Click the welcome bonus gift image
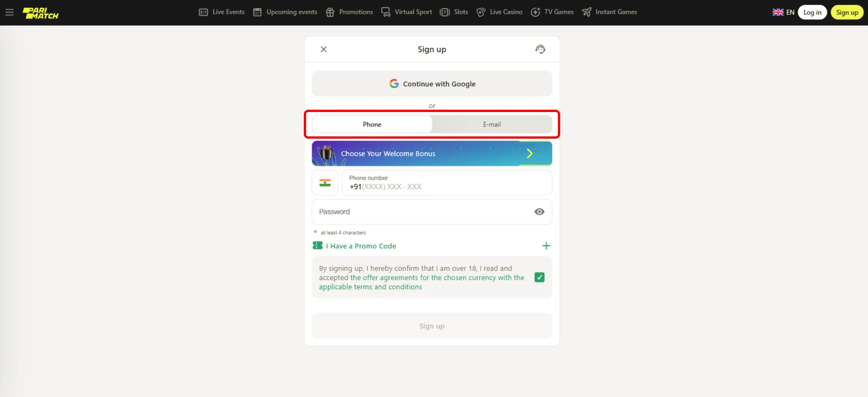Screen dimensions: 868x397 click(x=325, y=154)
